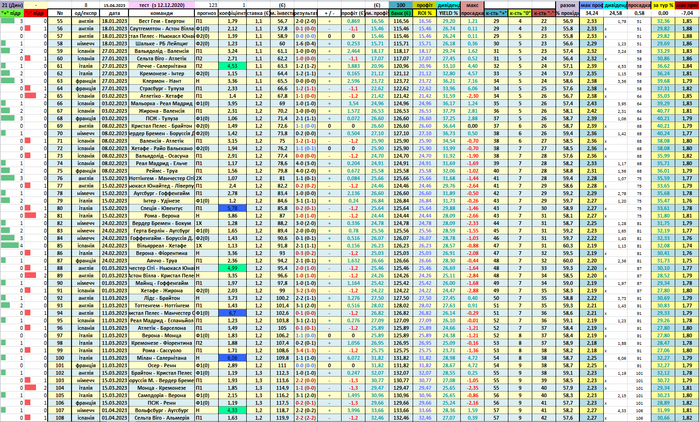The height and width of the screenshot is (422, 700).
Task: Click the 'Сельта Віго - Атлетік' cell
Action: (162, 58)
